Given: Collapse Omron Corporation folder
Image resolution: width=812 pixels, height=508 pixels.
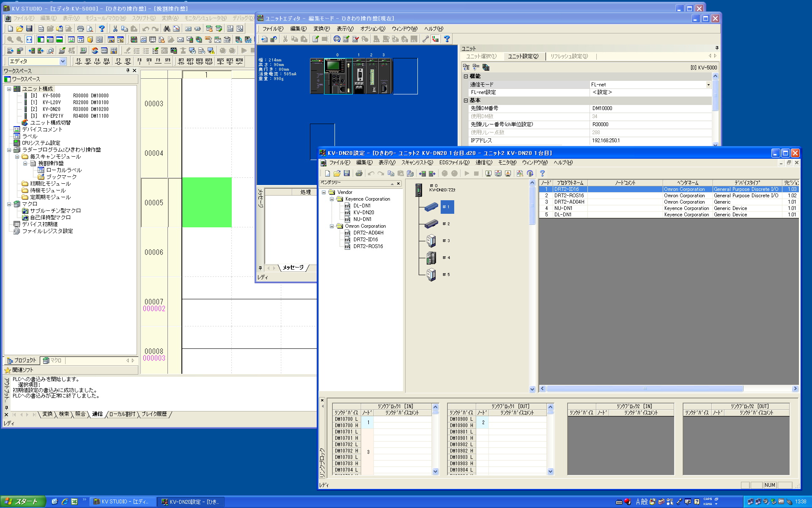Looking at the screenshot, I should 332,226.
